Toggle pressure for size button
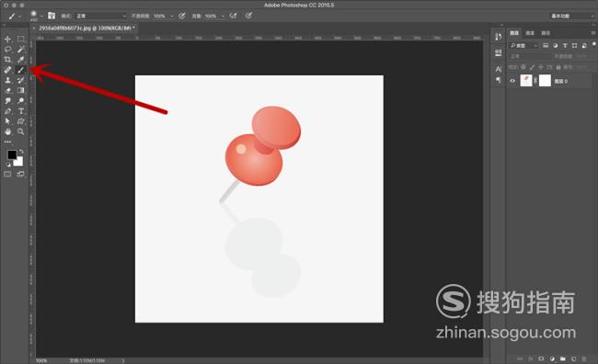Viewport: 598px width, 364px height. click(248, 16)
